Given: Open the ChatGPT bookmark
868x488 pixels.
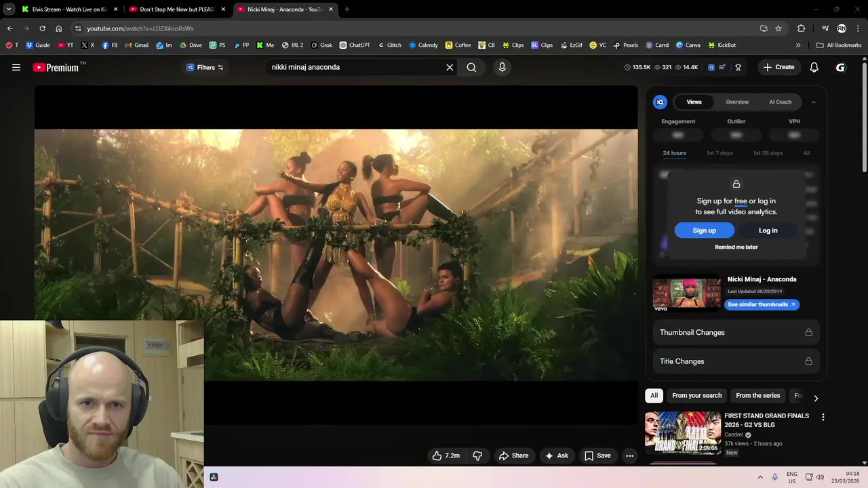Looking at the screenshot, I should (x=355, y=45).
